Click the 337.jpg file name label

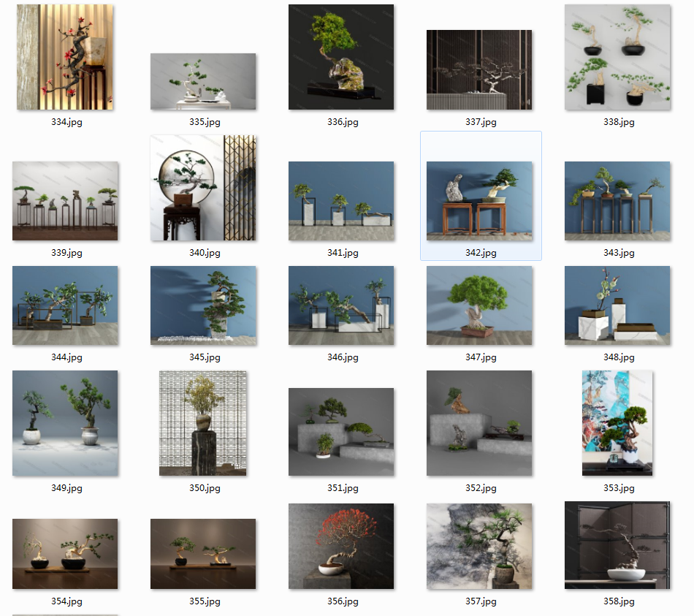pyautogui.click(x=481, y=122)
